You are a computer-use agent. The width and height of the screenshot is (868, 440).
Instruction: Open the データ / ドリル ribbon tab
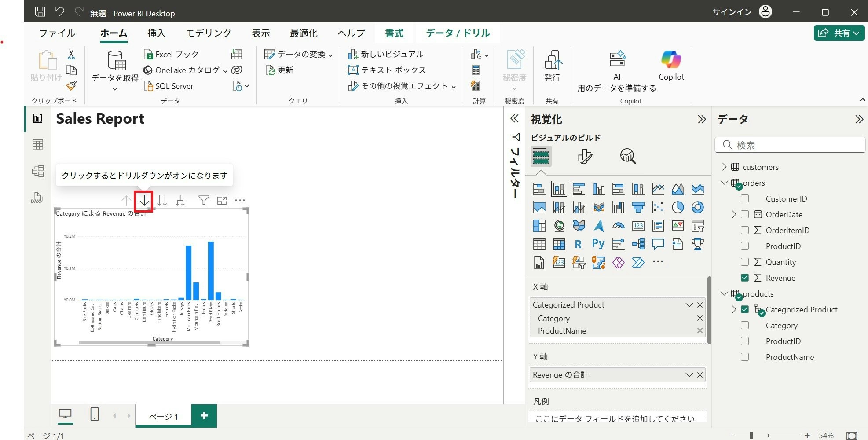click(x=458, y=33)
